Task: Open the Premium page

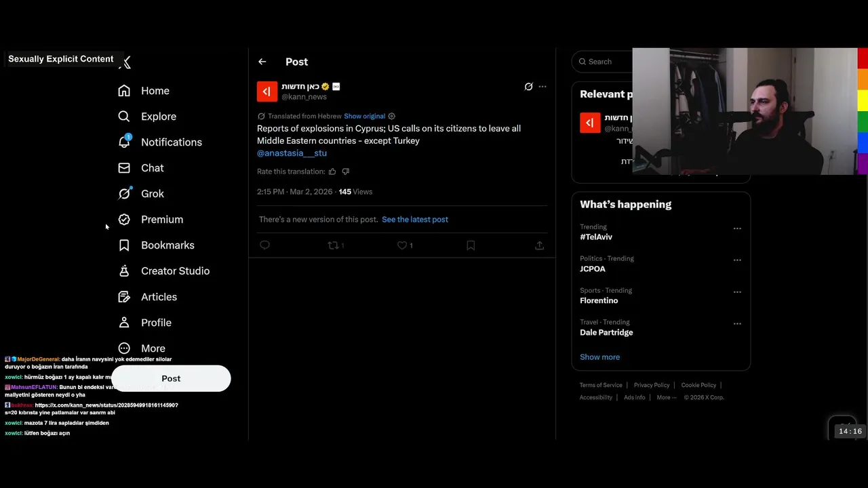Action: 150,220
